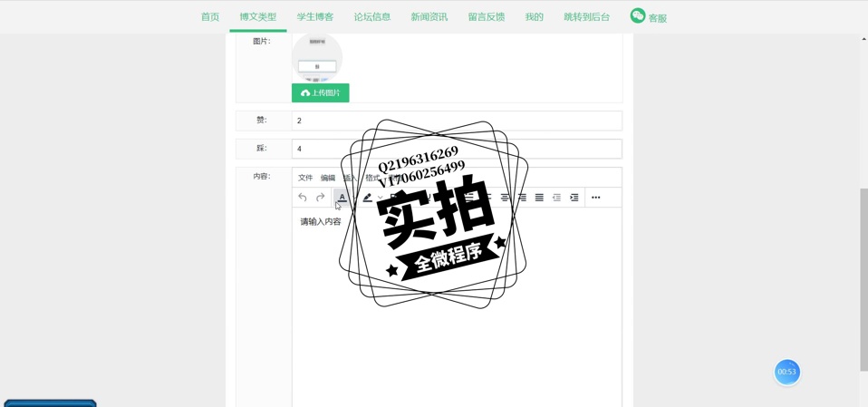Focus the 踩 input field
This screenshot has width=868, height=407.
point(457,149)
